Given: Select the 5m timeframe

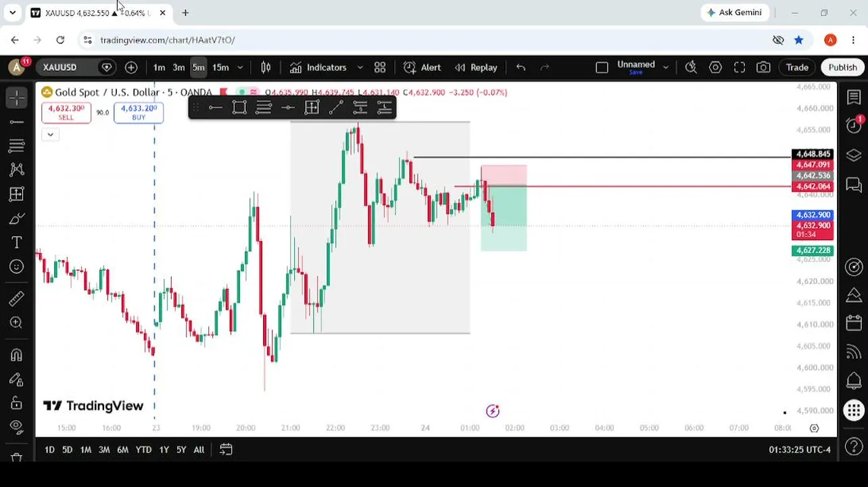Looking at the screenshot, I should [198, 67].
